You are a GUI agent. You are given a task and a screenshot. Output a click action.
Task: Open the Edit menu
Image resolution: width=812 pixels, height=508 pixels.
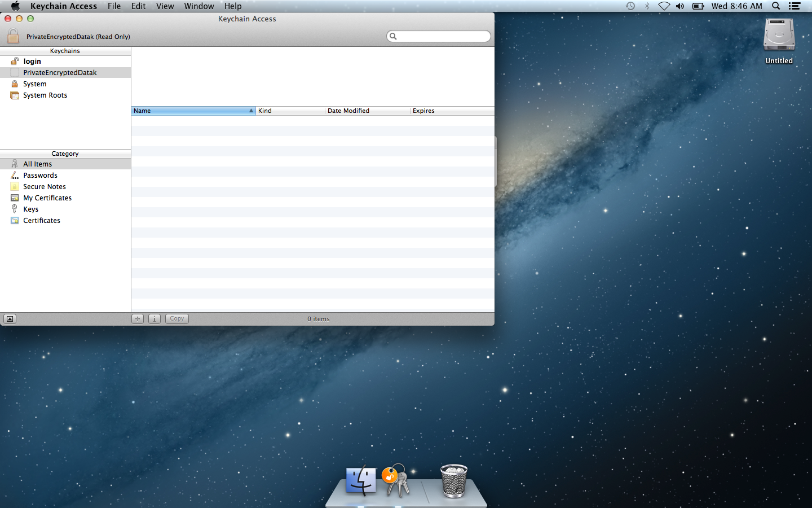tap(138, 6)
